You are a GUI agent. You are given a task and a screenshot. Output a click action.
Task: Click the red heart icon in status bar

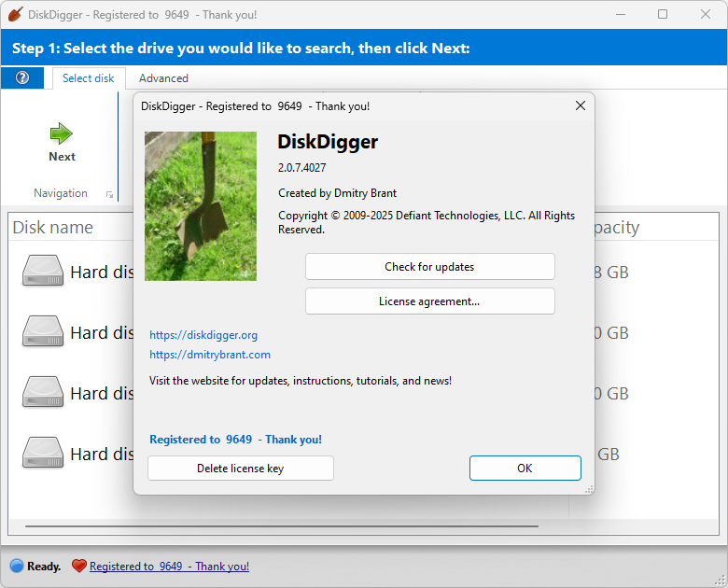[79, 566]
